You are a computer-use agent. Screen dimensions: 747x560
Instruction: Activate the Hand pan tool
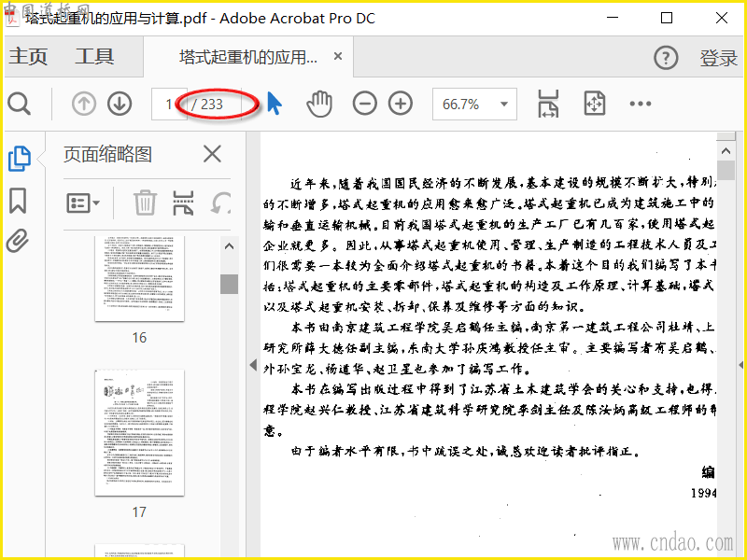click(x=319, y=104)
